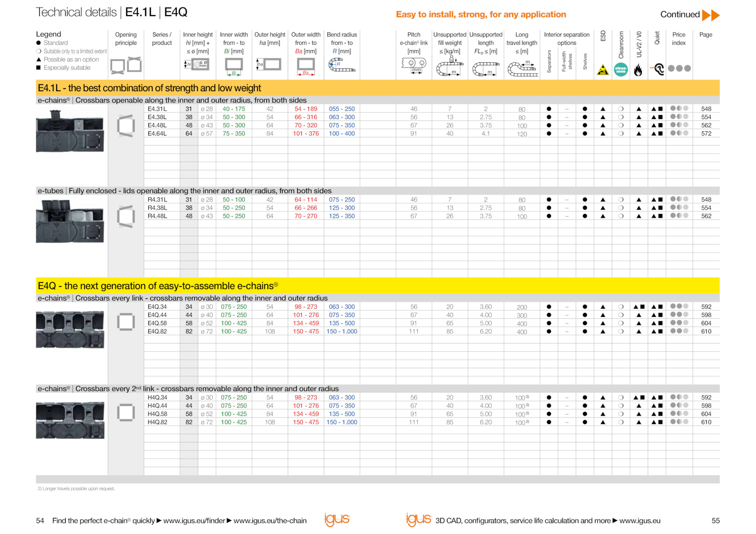
Task: Open the www.igus.eu link in the right footer
Action: (x=640, y=520)
